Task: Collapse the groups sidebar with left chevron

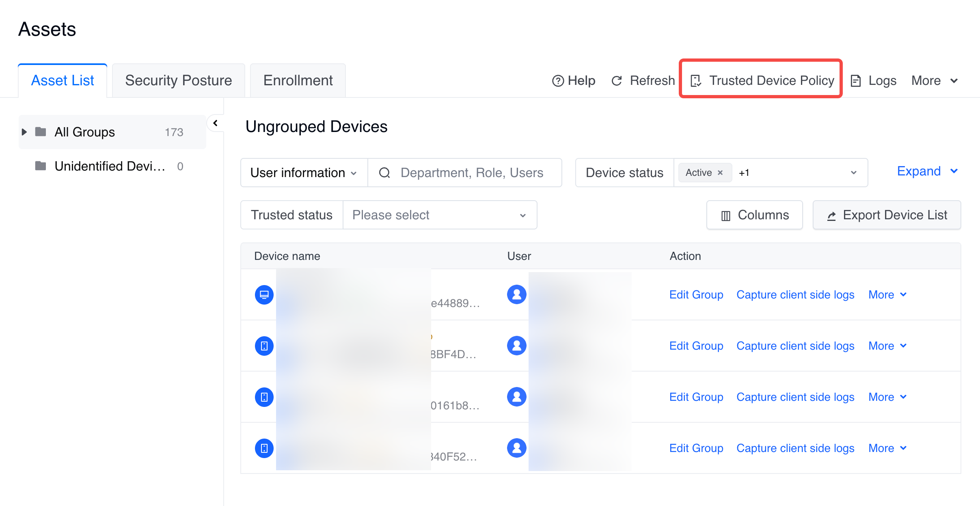Action: click(216, 123)
